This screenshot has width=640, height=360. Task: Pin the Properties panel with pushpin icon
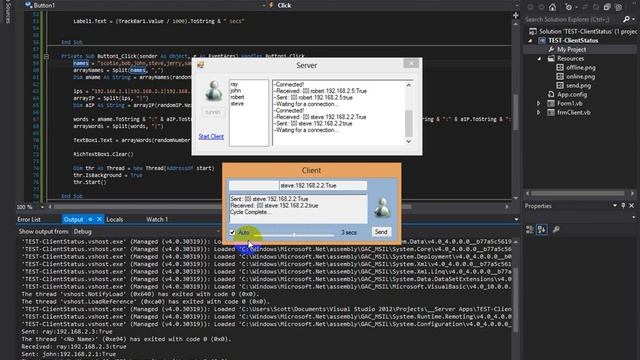click(623, 206)
